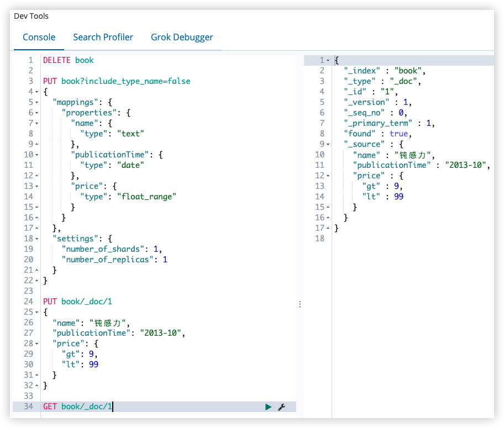Place cursor on DELETE book line

click(x=68, y=60)
